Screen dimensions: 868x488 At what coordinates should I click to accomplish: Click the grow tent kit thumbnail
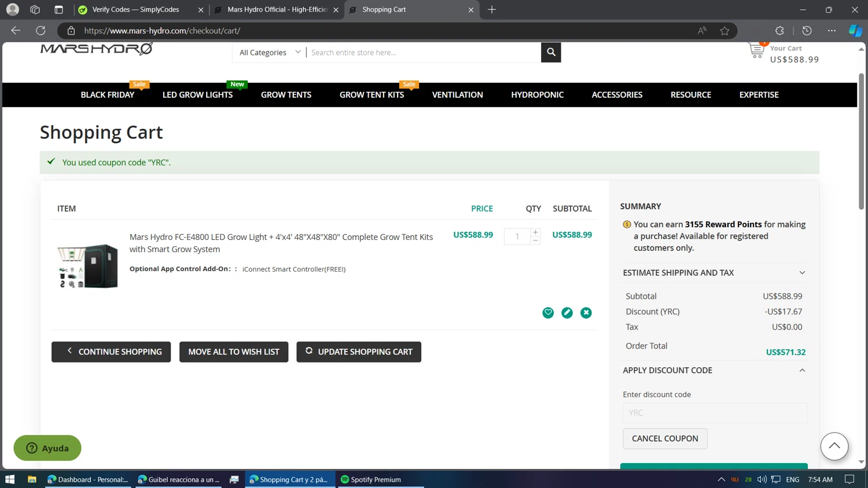pyautogui.click(x=87, y=266)
